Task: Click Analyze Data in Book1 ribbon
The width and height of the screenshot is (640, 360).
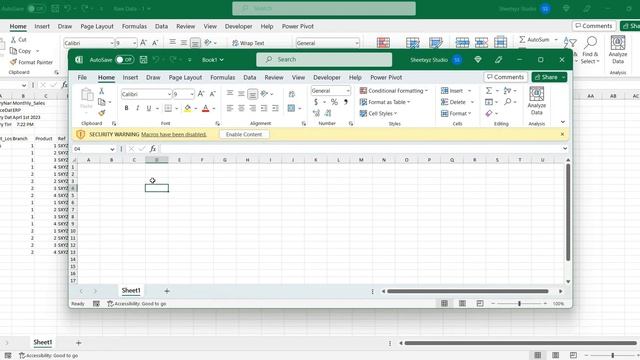Action: pos(536,101)
